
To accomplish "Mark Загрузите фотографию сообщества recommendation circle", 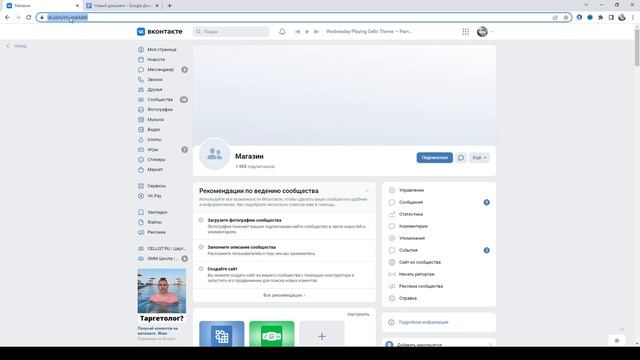I will click(201, 220).
